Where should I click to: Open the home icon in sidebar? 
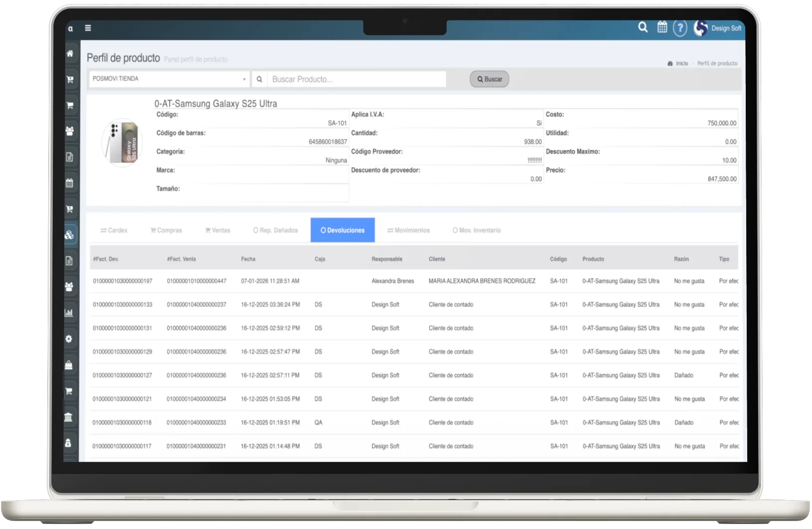(x=70, y=53)
